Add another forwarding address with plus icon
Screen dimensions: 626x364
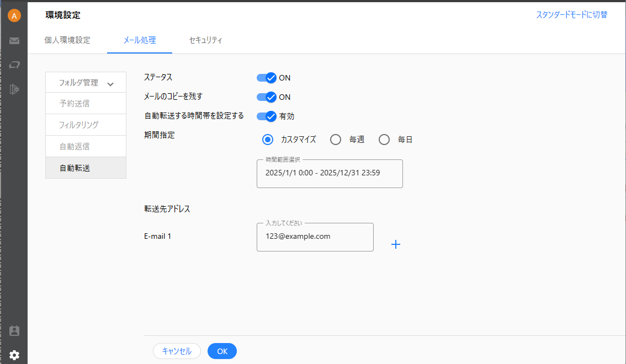click(x=396, y=244)
